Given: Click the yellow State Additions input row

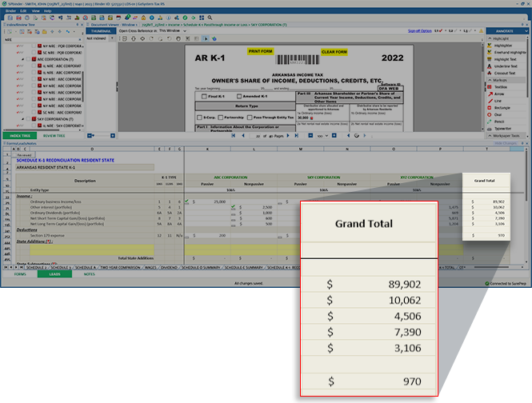Looking at the screenshot, I should click(x=96, y=248).
